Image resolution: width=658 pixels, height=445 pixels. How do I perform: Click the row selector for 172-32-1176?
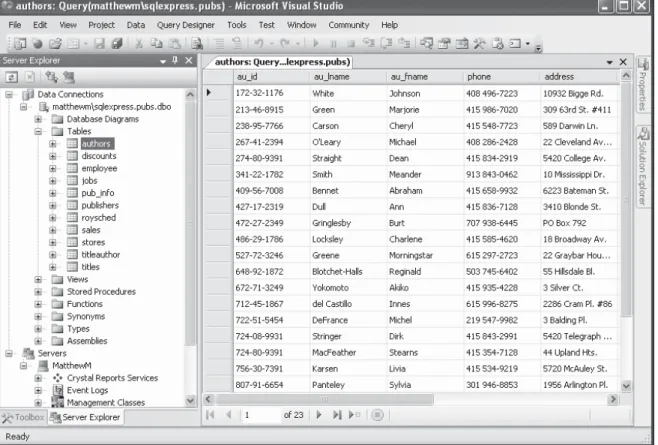[218, 93]
